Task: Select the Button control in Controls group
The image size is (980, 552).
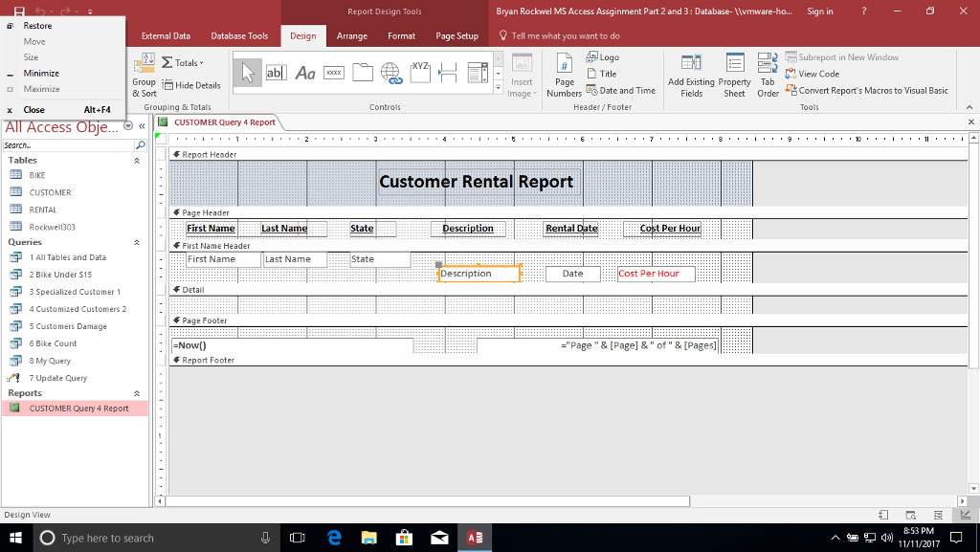Action: 332,73
